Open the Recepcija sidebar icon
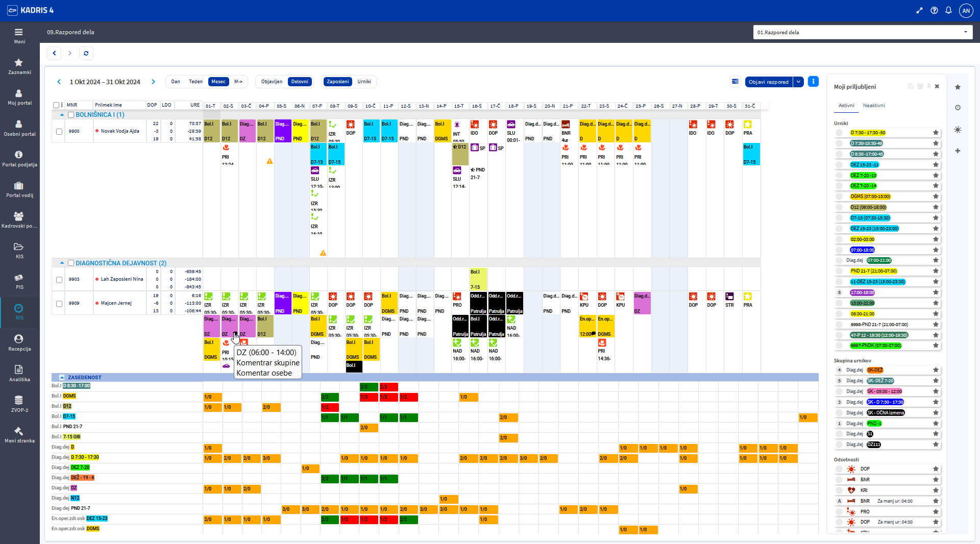The height and width of the screenshot is (544, 980). pyautogui.click(x=19, y=342)
